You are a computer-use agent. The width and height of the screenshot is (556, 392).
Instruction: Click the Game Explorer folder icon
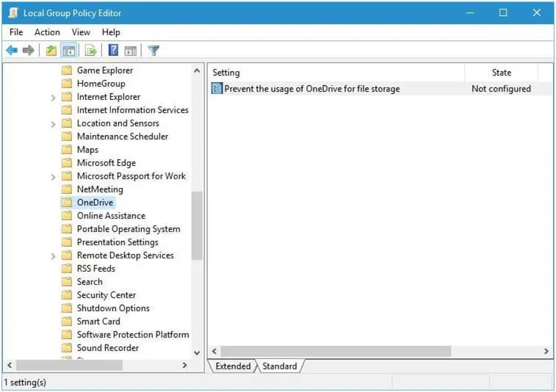(x=67, y=70)
